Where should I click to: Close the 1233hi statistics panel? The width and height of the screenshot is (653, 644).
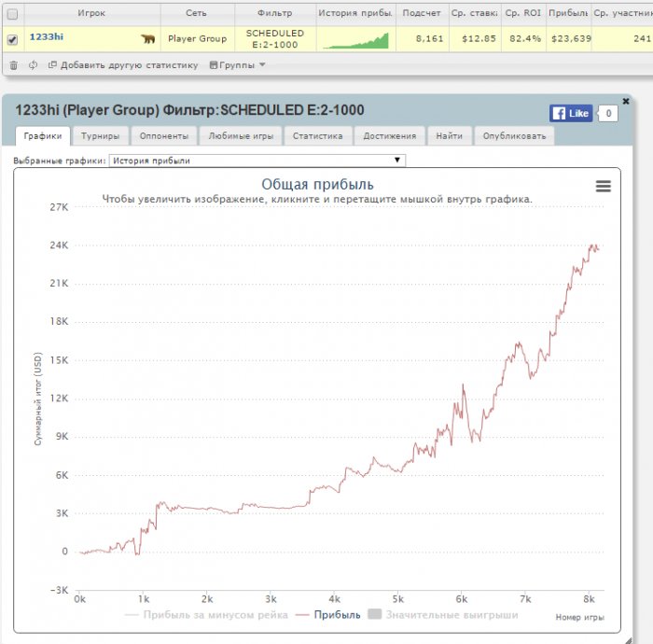(x=626, y=101)
